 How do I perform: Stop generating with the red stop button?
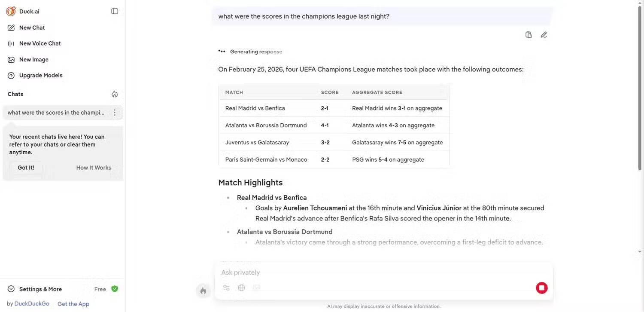(x=541, y=288)
